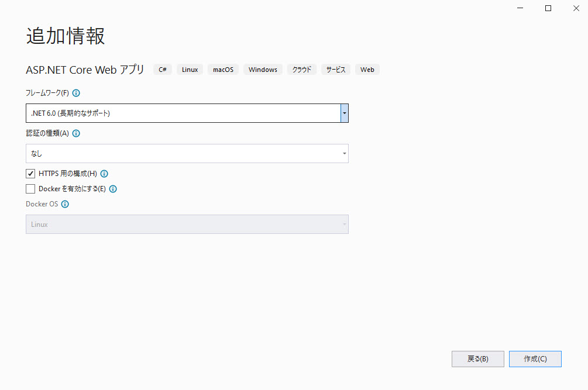Image resolution: width=588 pixels, height=390 pixels.
Task: Click the info icon next to フレームワーク label
Action: point(76,93)
